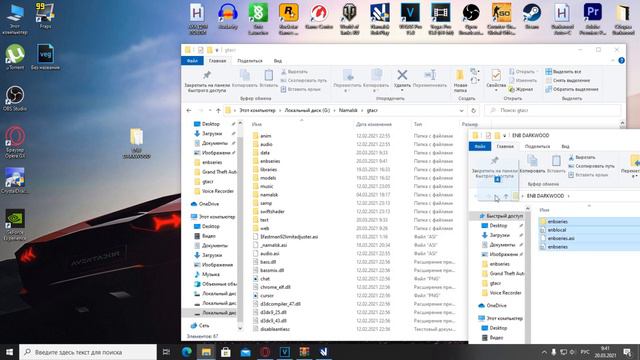This screenshot has height=360, width=640.
Task: Click Back arrow in gtacr window
Action: 189,111
